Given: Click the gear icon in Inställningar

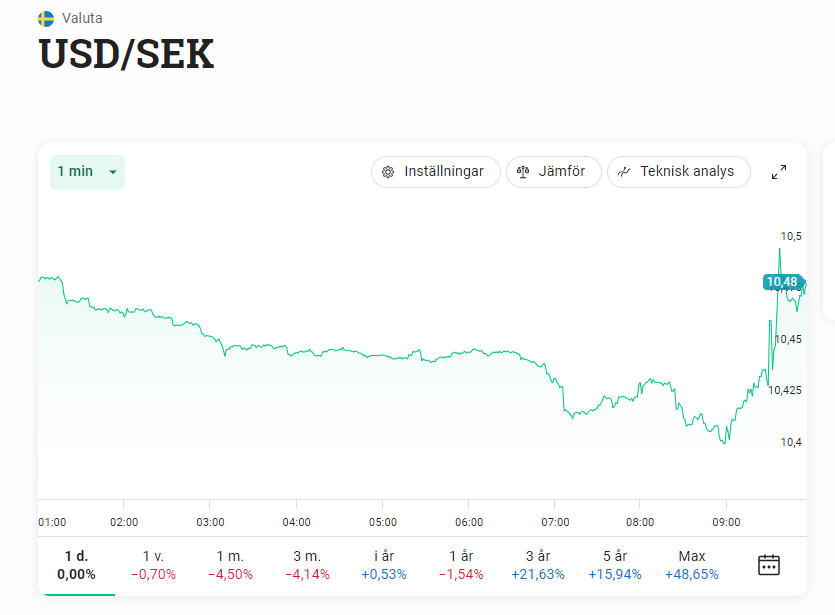Looking at the screenshot, I should coord(388,172).
